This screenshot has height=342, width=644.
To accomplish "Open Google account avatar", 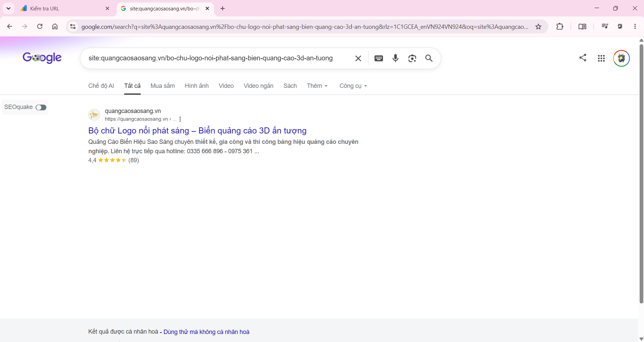I will [x=622, y=58].
